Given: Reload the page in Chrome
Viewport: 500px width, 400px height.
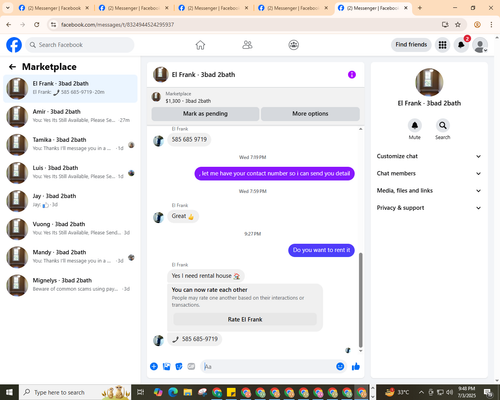Looking at the screenshot, I should coord(37,25).
